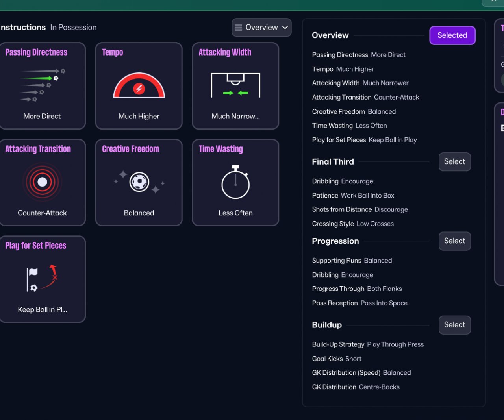Click the Build-Up Strategy Play Through Press row
Image resolution: width=504 pixels, height=420 pixels.
pyautogui.click(x=368, y=344)
